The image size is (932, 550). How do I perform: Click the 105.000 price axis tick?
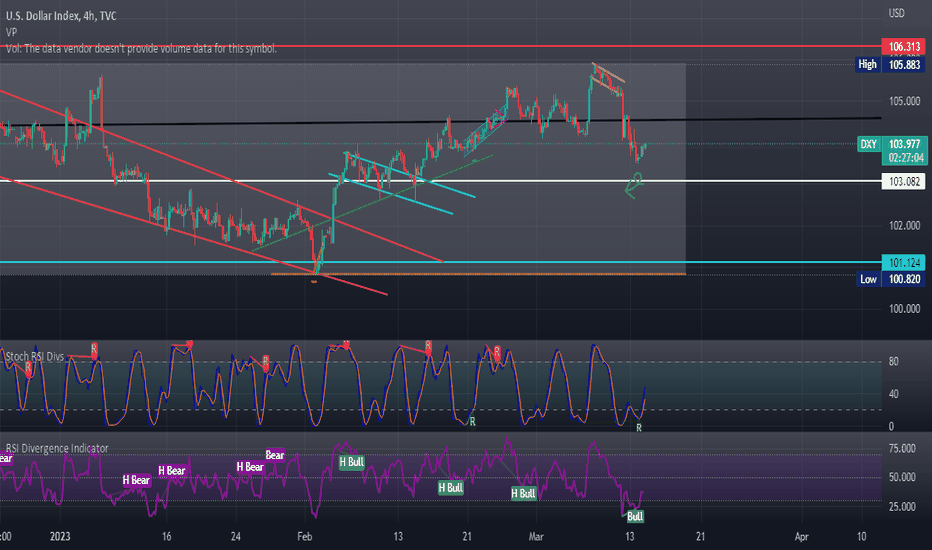[904, 102]
